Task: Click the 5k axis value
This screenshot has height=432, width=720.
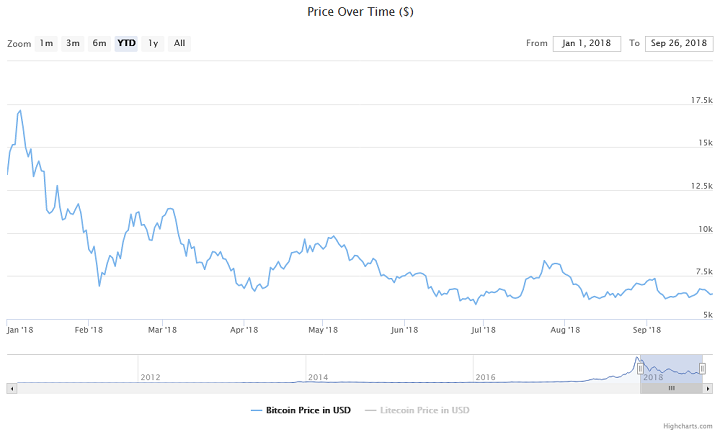Action: pos(708,315)
